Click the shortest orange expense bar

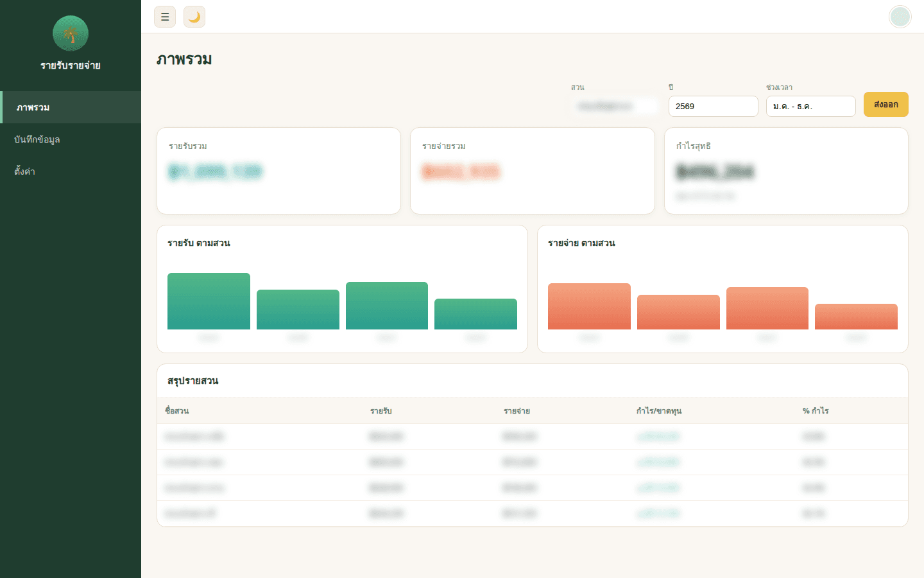click(x=856, y=317)
